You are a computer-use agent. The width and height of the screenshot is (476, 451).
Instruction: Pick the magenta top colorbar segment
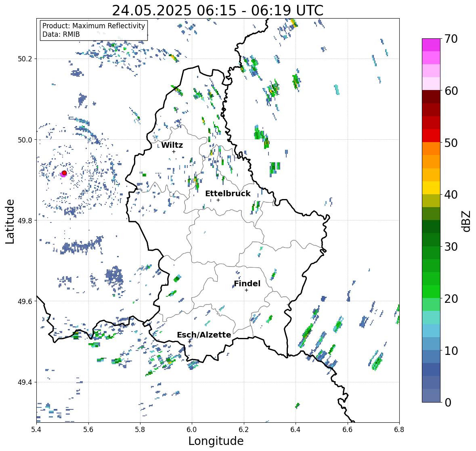click(x=431, y=45)
